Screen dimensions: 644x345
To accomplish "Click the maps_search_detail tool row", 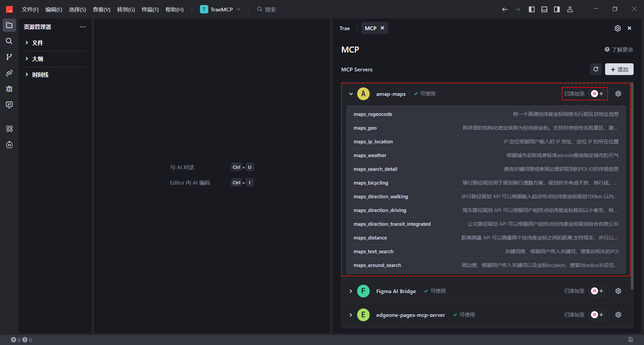I will [x=486, y=169].
